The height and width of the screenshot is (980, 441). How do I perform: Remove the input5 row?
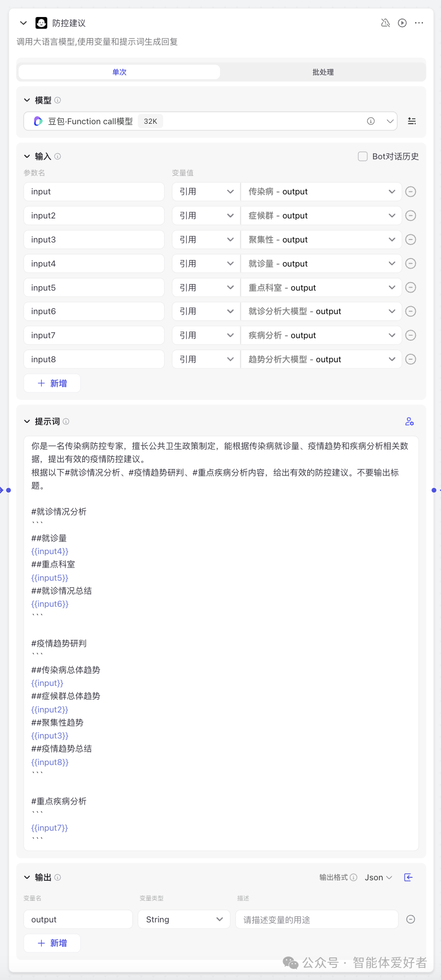[410, 288]
